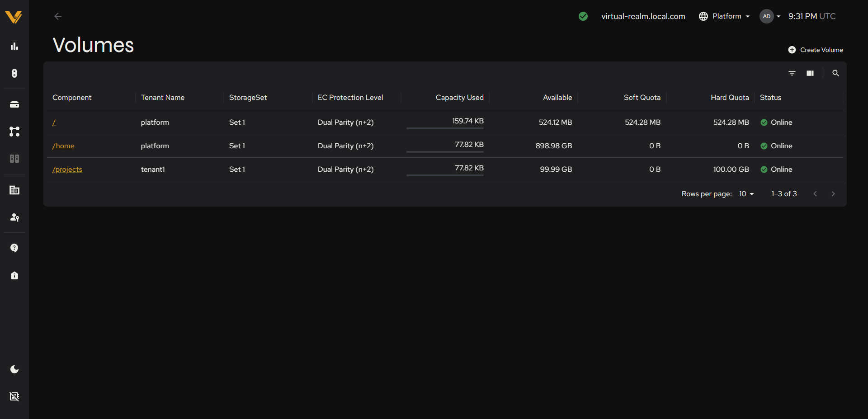Screen dimensions: 868x419
Task: Expand the AD user account menu
Action: click(x=770, y=16)
